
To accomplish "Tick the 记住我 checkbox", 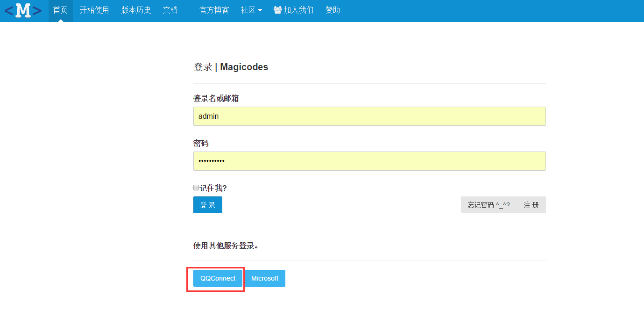I will (196, 188).
